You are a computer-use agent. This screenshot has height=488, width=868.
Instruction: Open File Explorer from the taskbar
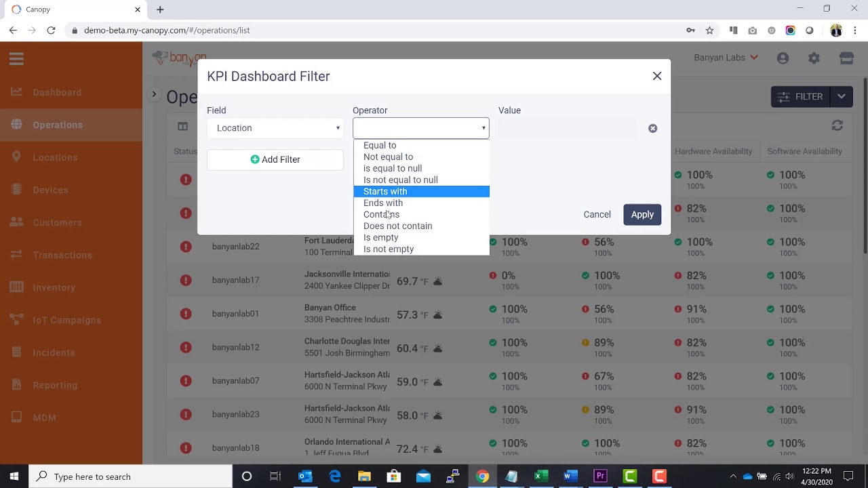coord(364,476)
